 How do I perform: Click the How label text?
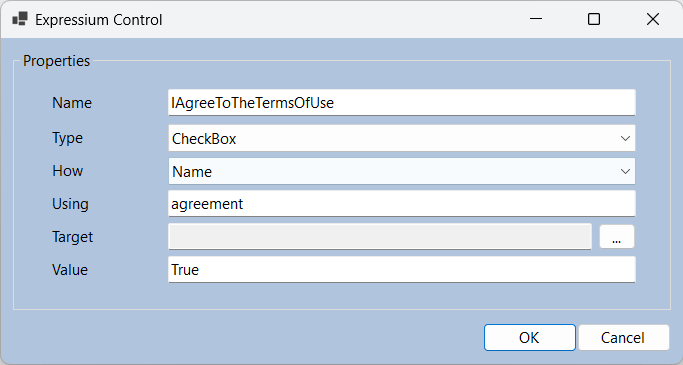tap(68, 171)
